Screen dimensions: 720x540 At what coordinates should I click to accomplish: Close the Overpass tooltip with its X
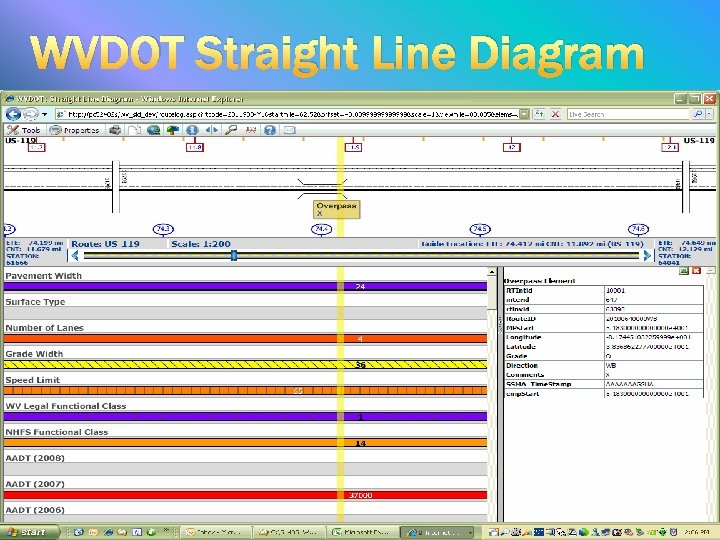pyautogui.click(x=320, y=214)
